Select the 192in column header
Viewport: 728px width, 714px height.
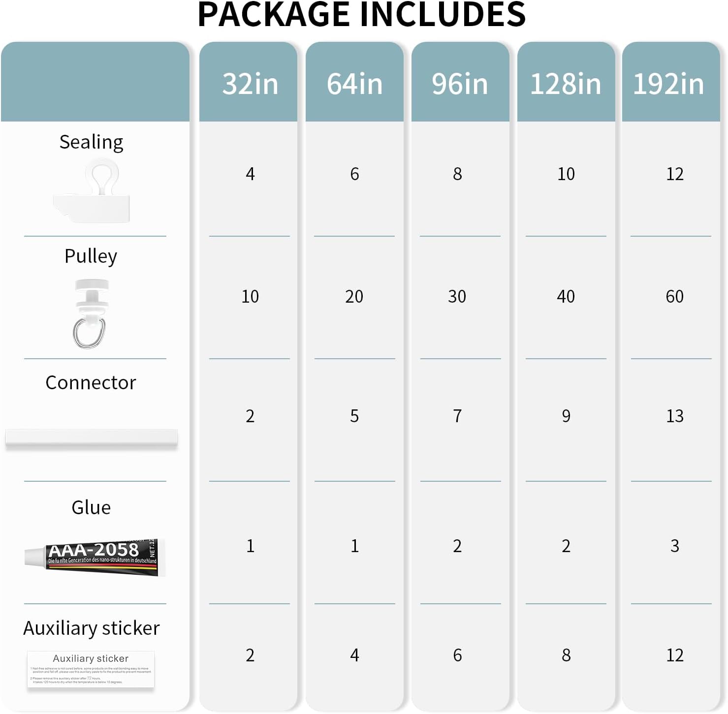click(x=668, y=84)
